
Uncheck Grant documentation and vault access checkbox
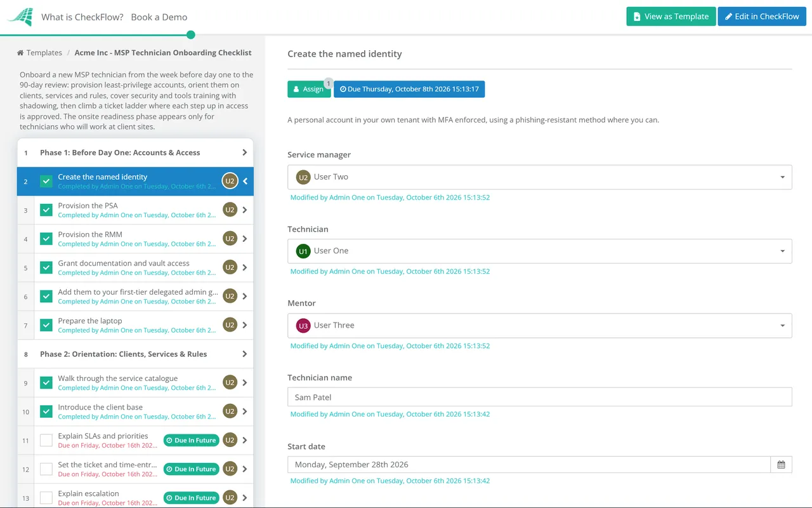click(x=46, y=267)
